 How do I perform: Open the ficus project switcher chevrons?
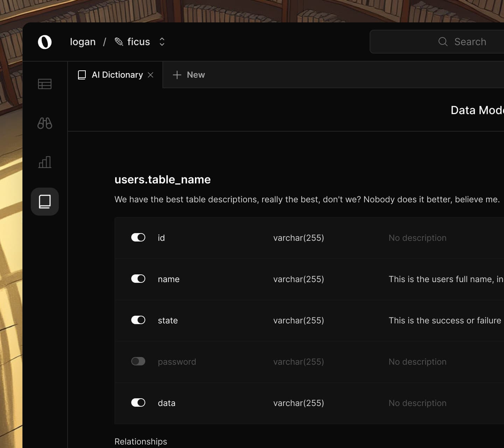tap(162, 42)
